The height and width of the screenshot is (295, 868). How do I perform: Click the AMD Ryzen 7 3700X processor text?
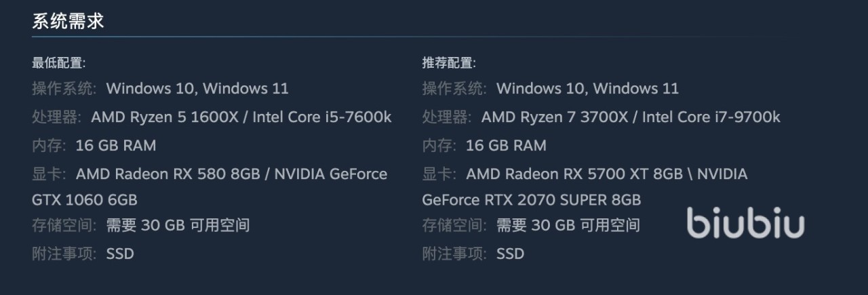pyautogui.click(x=555, y=117)
